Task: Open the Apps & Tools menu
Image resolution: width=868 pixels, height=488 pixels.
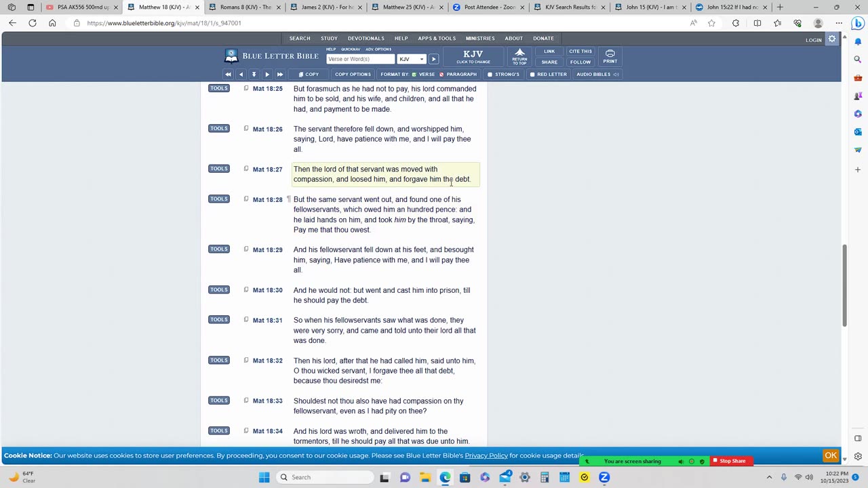Action: tap(437, 39)
